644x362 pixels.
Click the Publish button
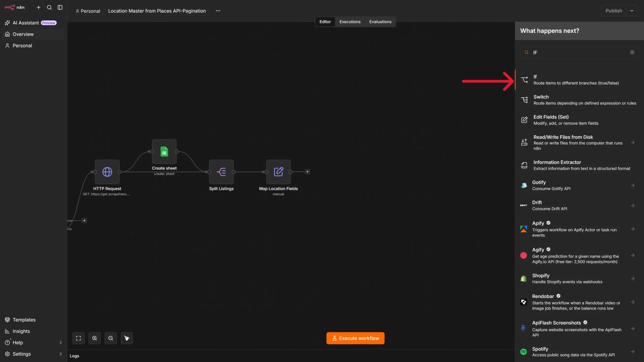point(614,11)
